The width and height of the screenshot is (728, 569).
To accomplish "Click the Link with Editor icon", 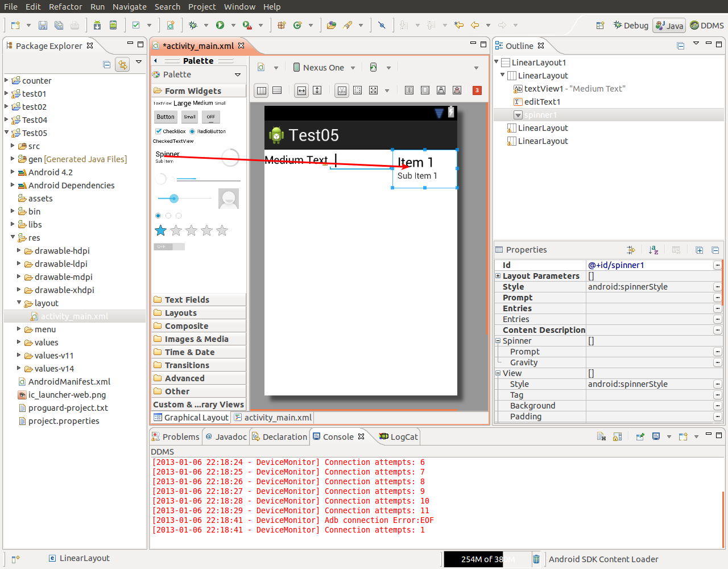I will point(122,64).
